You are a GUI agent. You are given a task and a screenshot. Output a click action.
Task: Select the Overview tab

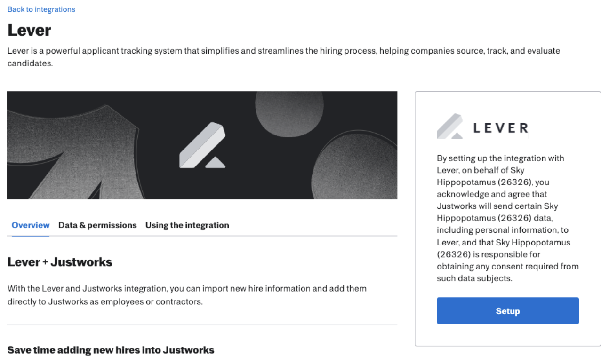[x=30, y=225]
